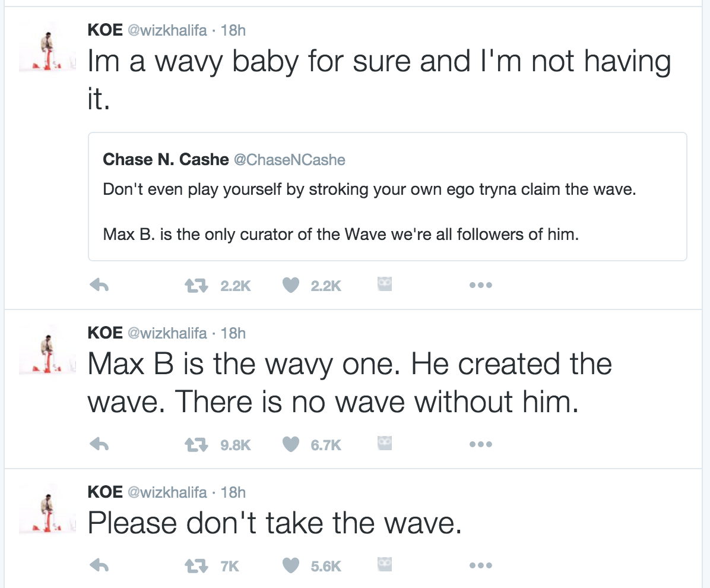Click the owl icon beside the 6.7K likes
The height and width of the screenshot is (588, 710).
[385, 444]
